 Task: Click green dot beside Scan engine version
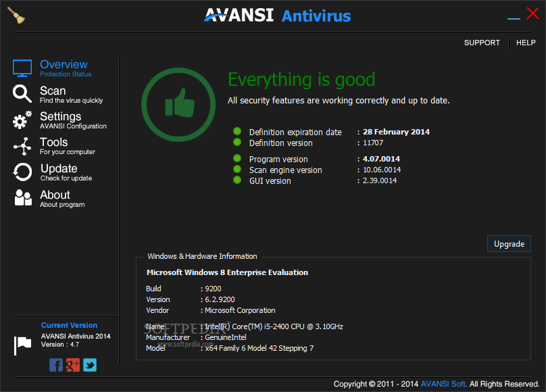click(x=237, y=169)
